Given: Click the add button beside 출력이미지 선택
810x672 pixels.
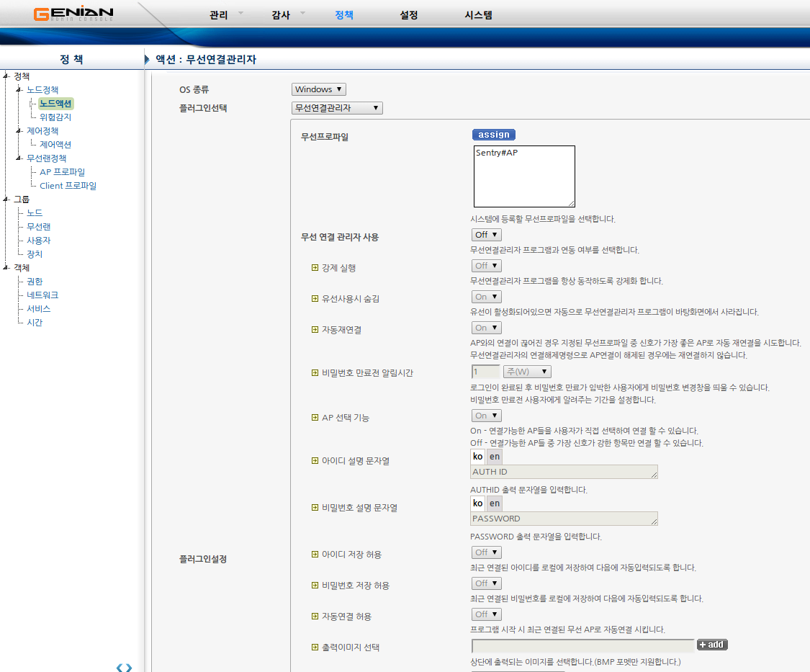Looking at the screenshot, I should pyautogui.click(x=712, y=645).
